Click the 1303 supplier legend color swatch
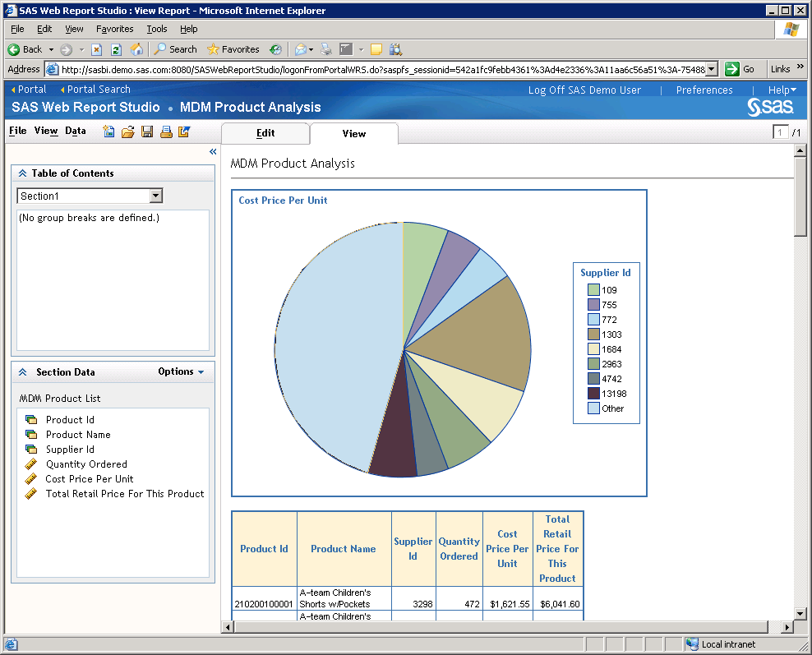Viewport: 812px width, 655px height. tap(593, 334)
